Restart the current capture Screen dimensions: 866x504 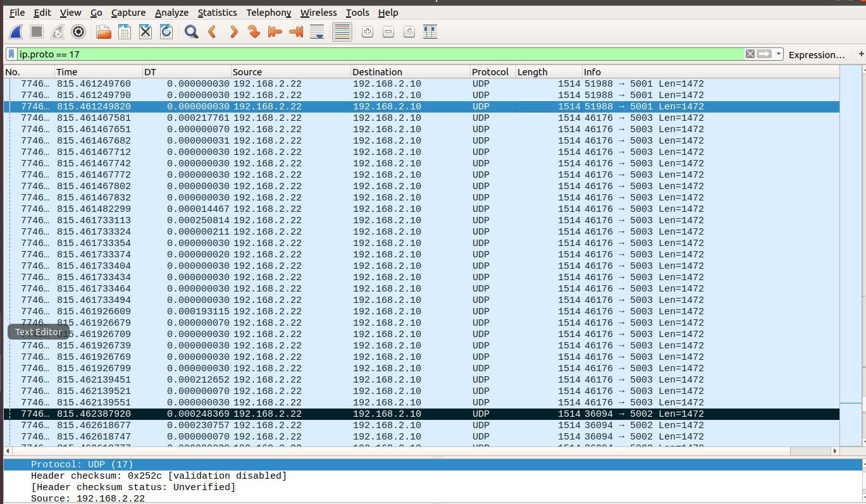pos(58,32)
